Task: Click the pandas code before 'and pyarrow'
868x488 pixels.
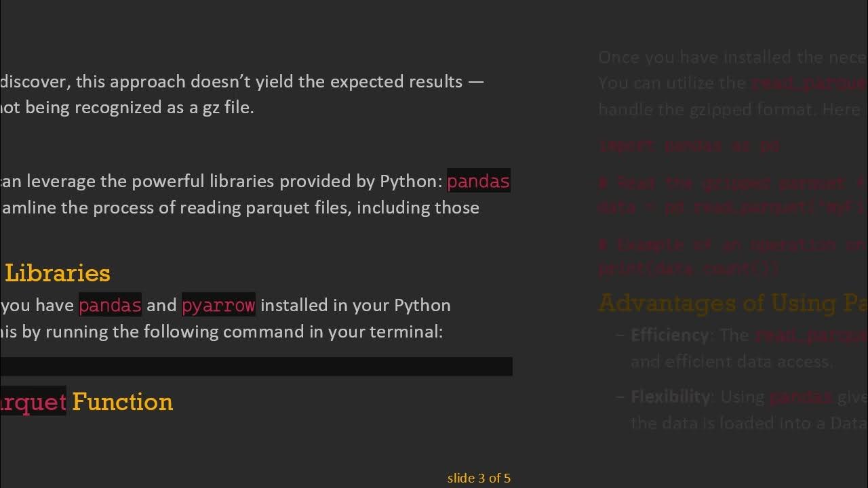Action: [x=110, y=306]
